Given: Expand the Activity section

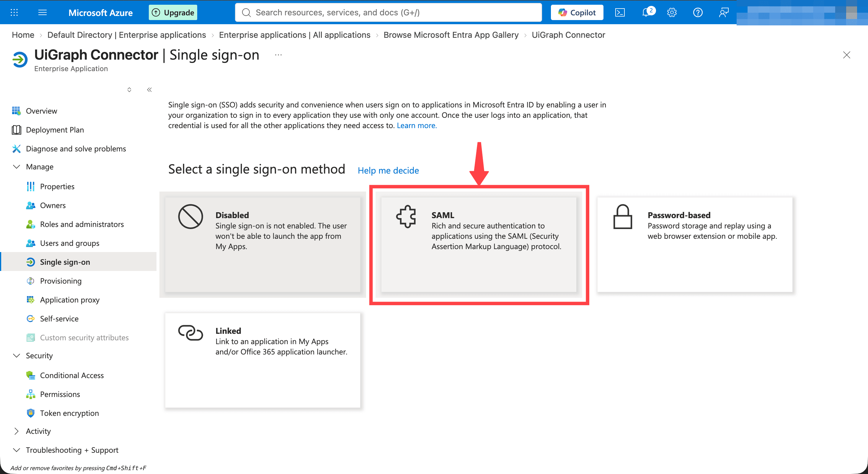Looking at the screenshot, I should 16,431.
